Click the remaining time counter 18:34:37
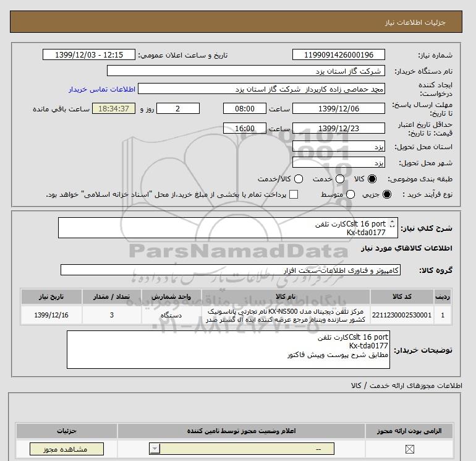Screen dimensions: 476x461 click(x=114, y=108)
